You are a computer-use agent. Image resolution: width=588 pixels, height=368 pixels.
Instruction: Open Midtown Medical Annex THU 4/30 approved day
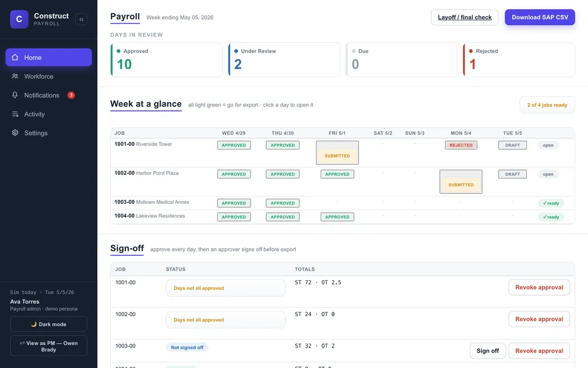pos(283,203)
